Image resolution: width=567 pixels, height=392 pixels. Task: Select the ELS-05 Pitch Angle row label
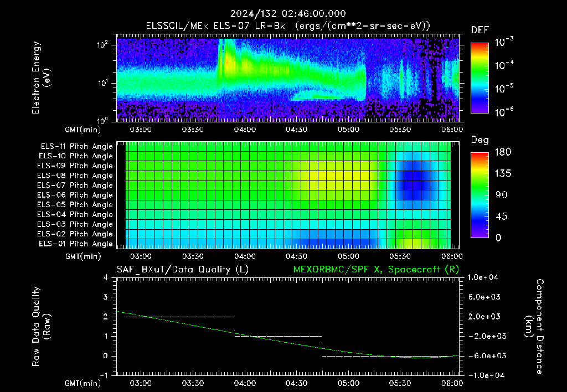coord(75,205)
